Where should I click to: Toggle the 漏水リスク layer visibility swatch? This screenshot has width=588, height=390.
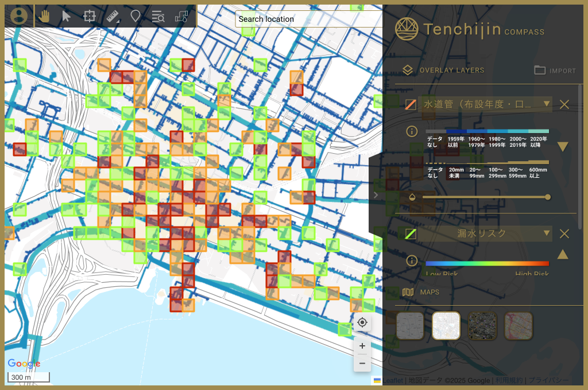[411, 234]
